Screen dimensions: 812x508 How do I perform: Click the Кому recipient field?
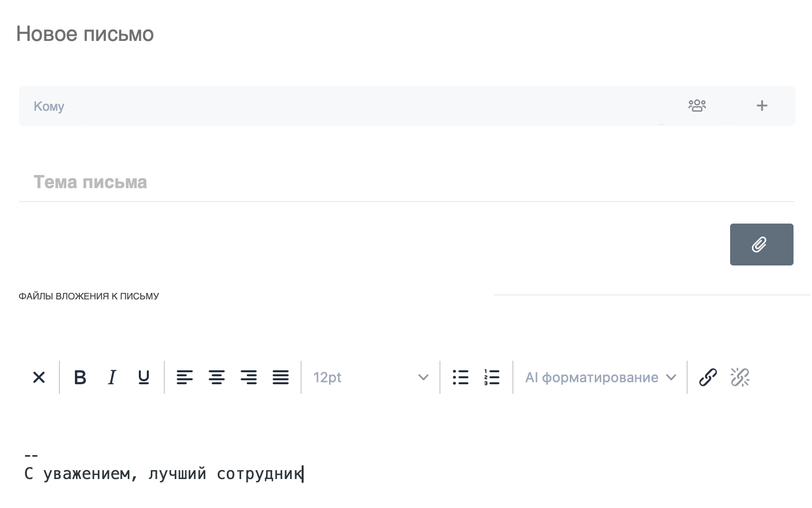click(x=350, y=106)
